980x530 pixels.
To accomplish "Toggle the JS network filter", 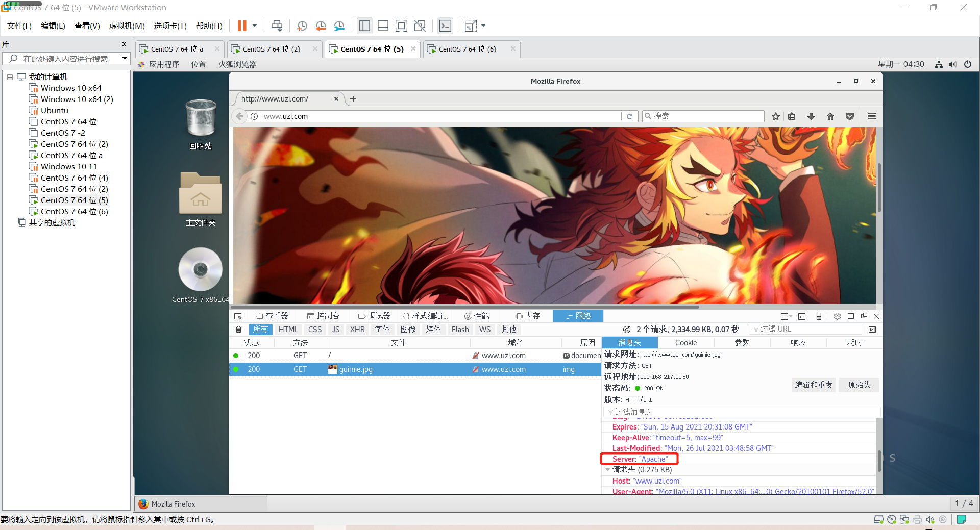I will 336,330.
